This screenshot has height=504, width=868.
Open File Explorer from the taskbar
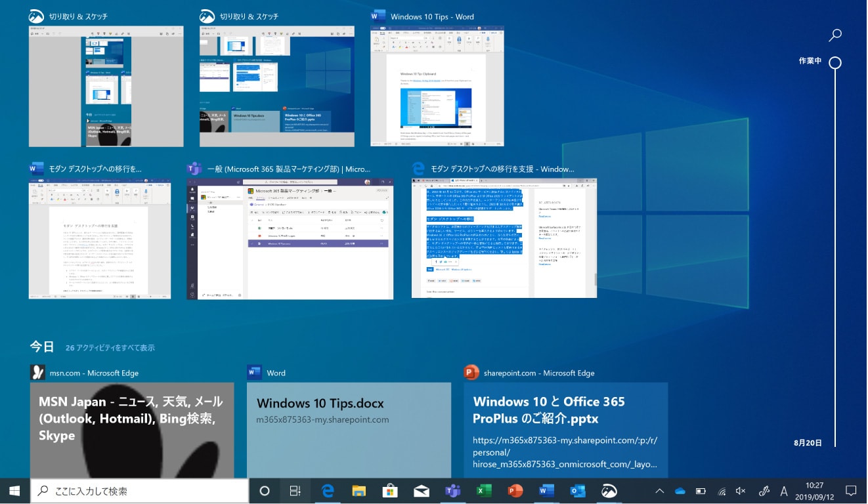tap(358, 491)
